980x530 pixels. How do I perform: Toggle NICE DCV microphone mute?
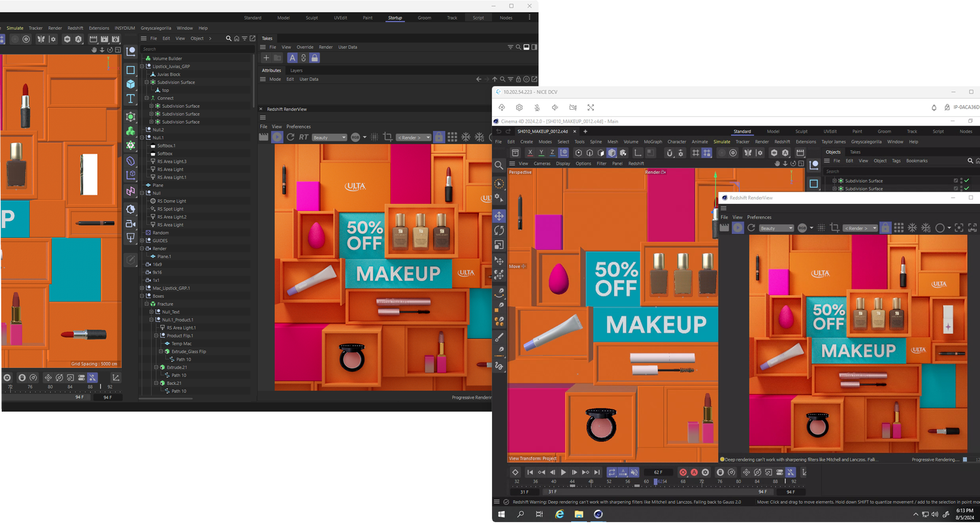(537, 107)
